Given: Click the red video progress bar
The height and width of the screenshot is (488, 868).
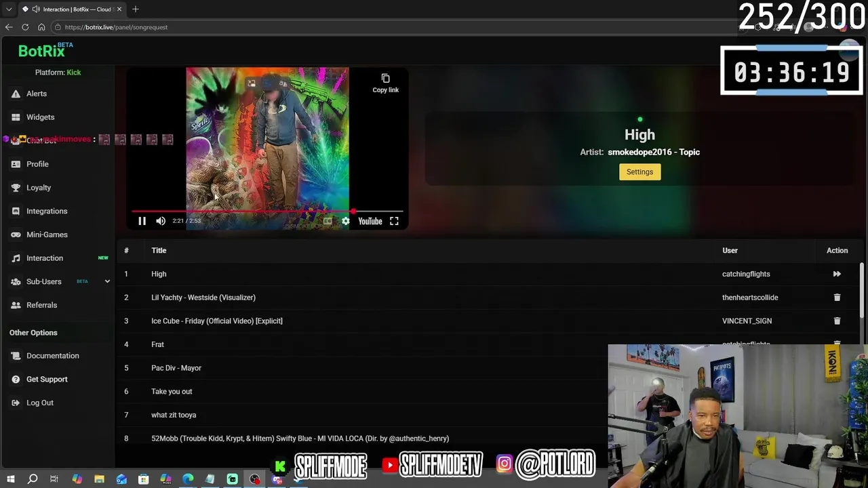Looking at the screenshot, I should (268, 211).
